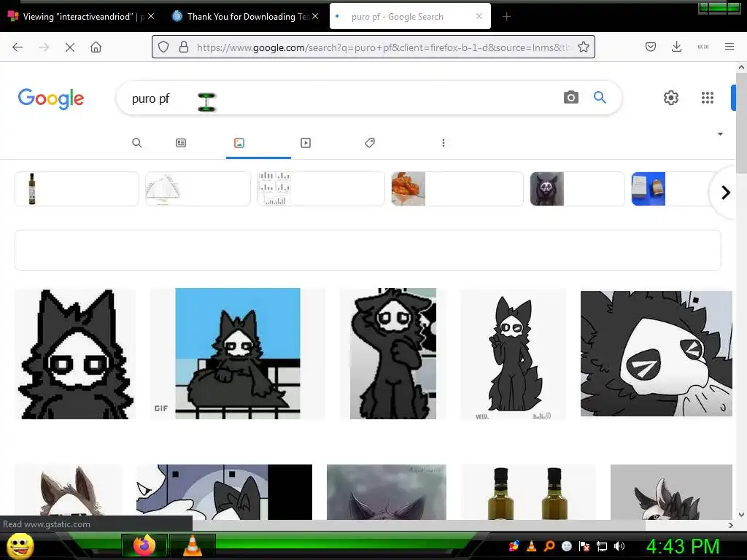Search by image with camera icon
This screenshot has height=560, width=747.
click(570, 98)
